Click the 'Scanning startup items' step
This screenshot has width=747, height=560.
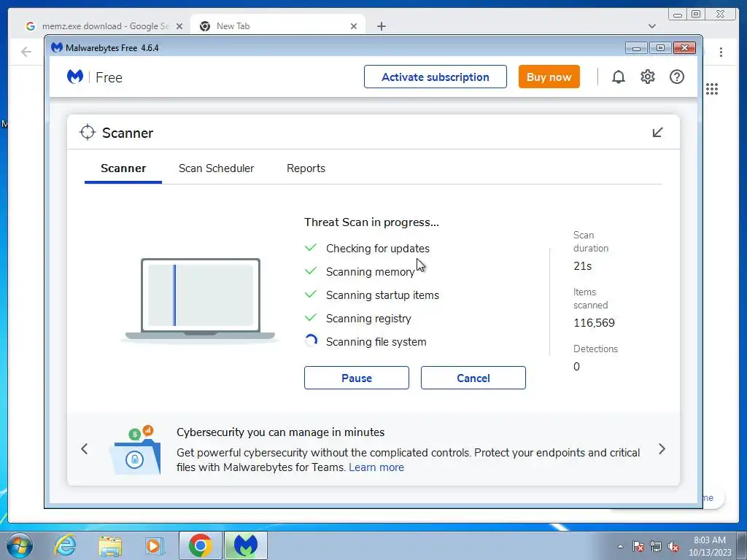(382, 295)
